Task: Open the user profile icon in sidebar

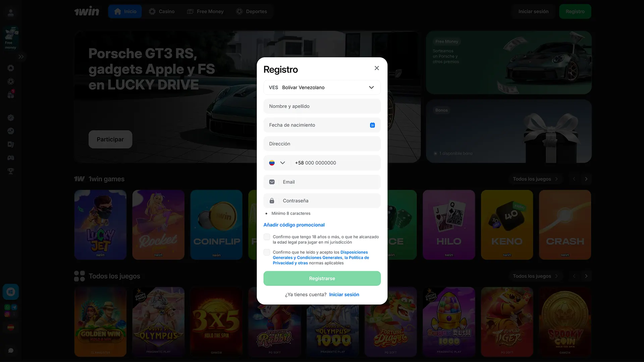Action: [10, 13]
